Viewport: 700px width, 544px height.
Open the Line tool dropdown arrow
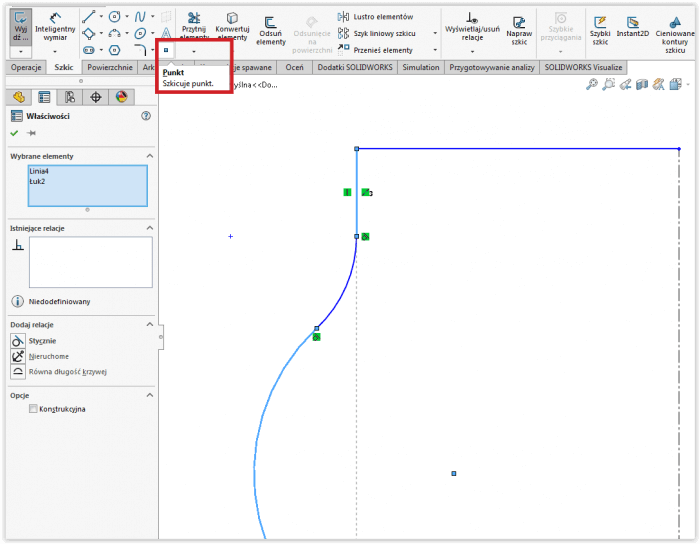[101, 17]
